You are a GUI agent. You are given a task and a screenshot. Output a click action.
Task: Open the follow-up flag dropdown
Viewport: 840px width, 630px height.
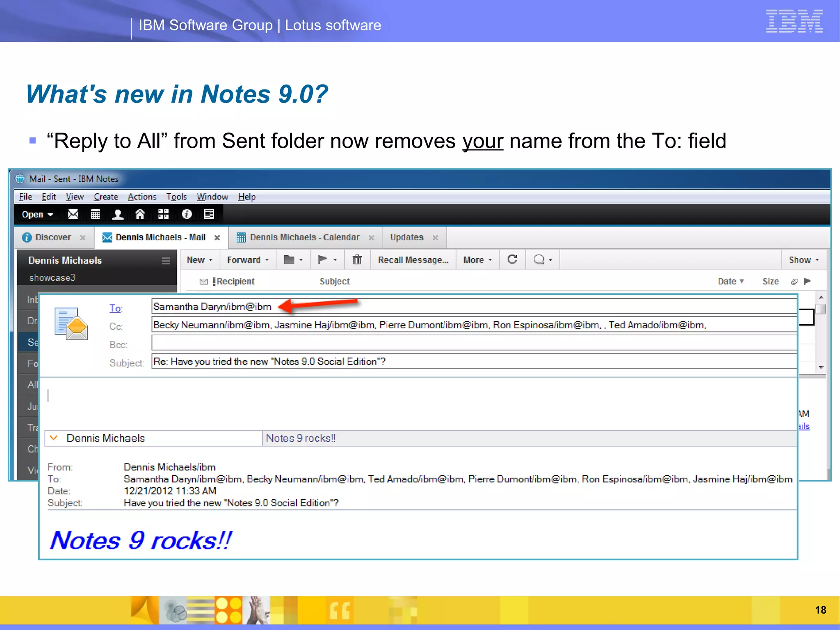pos(327,259)
